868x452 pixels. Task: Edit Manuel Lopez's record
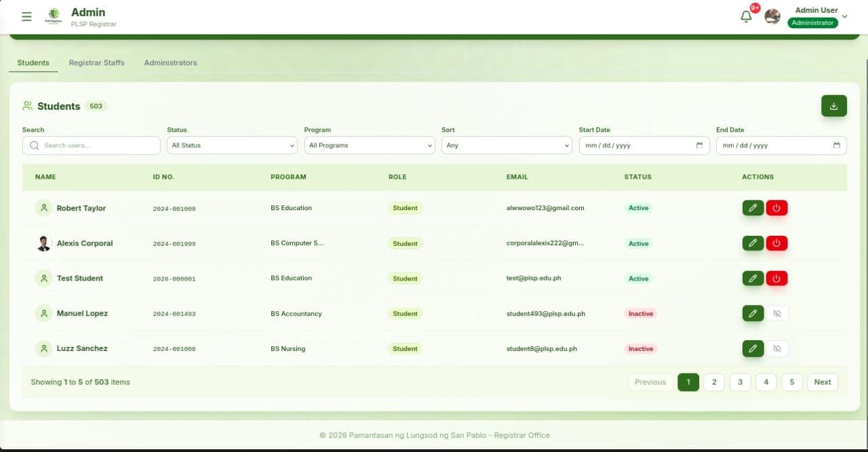pos(753,313)
